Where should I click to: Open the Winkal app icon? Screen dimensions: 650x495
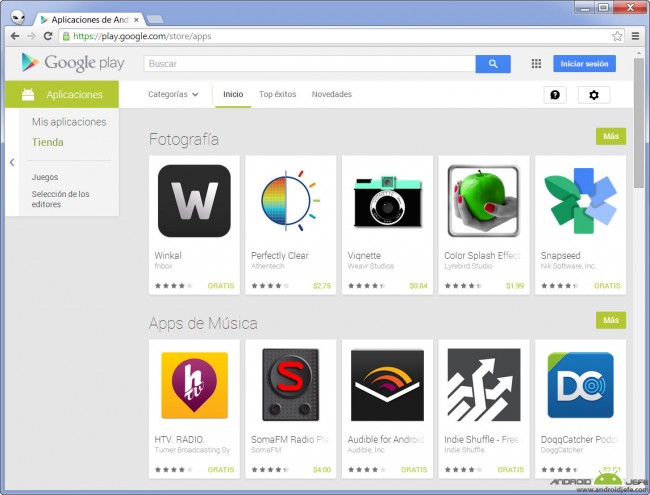click(194, 201)
